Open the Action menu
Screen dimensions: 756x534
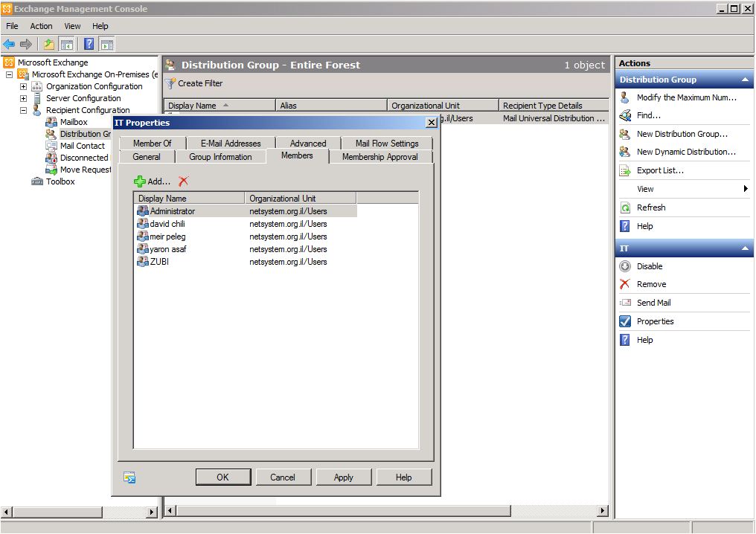pyautogui.click(x=41, y=26)
